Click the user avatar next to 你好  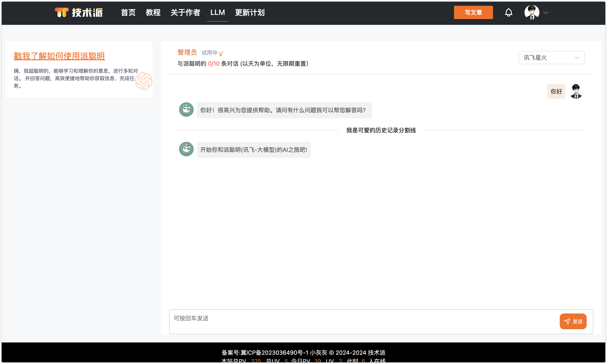pos(576,91)
